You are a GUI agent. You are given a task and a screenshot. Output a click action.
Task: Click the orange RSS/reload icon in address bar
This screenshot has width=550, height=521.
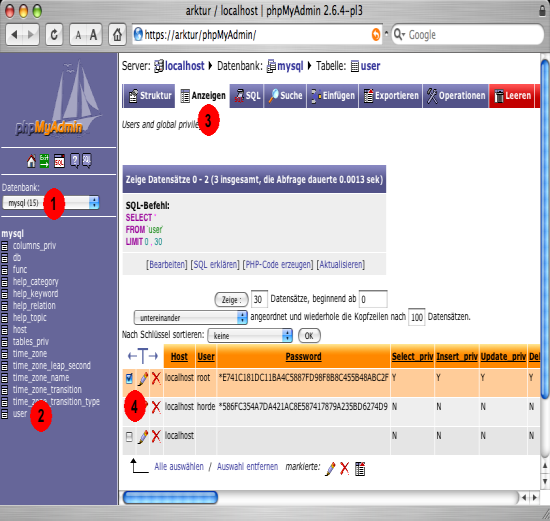click(376, 34)
